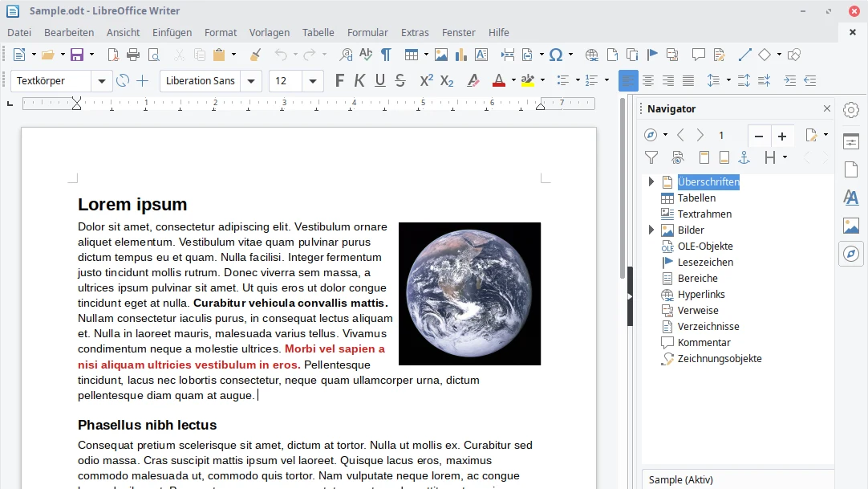Screen dimensions: 868x489
Task: Open the Datei menu
Action: tap(19, 33)
